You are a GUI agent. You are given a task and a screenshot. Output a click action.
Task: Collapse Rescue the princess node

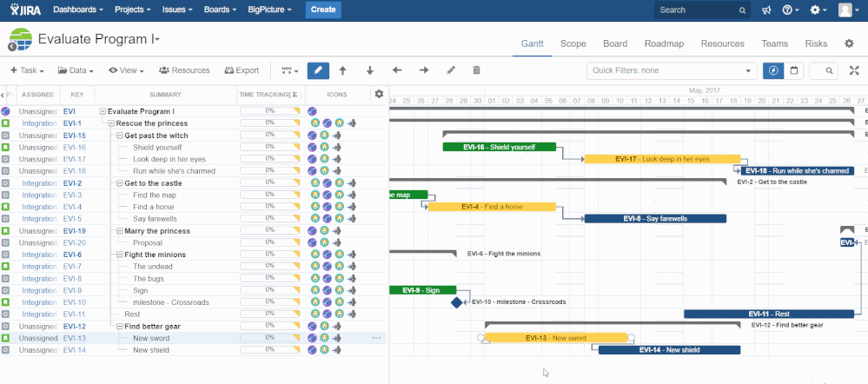111,123
